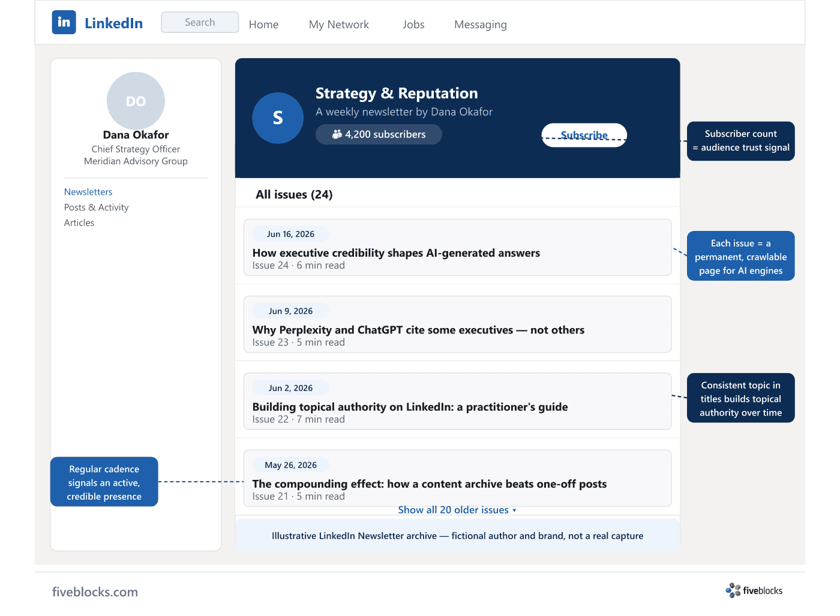Click the 4,200 subscribers count text
The width and height of the screenshot is (840, 616).
click(385, 134)
